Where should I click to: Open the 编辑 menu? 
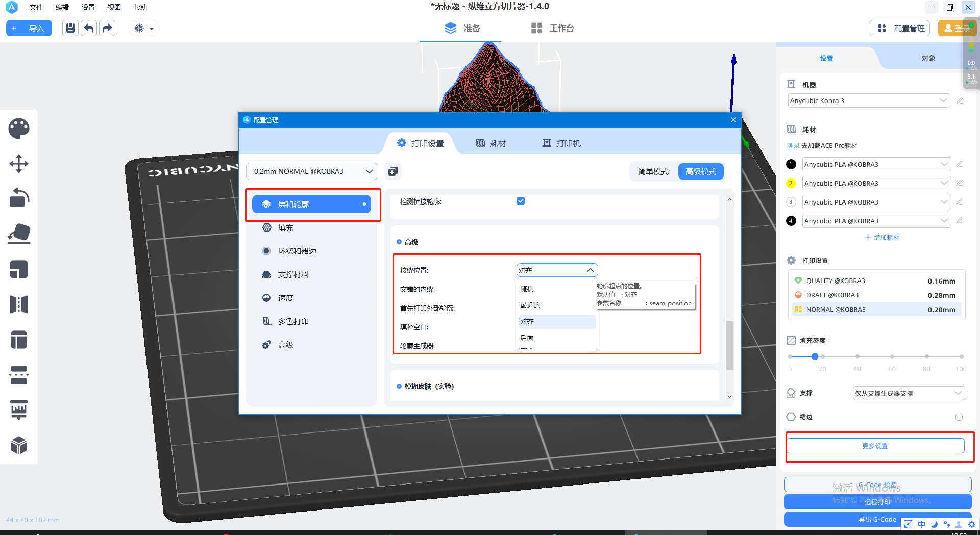coord(62,7)
